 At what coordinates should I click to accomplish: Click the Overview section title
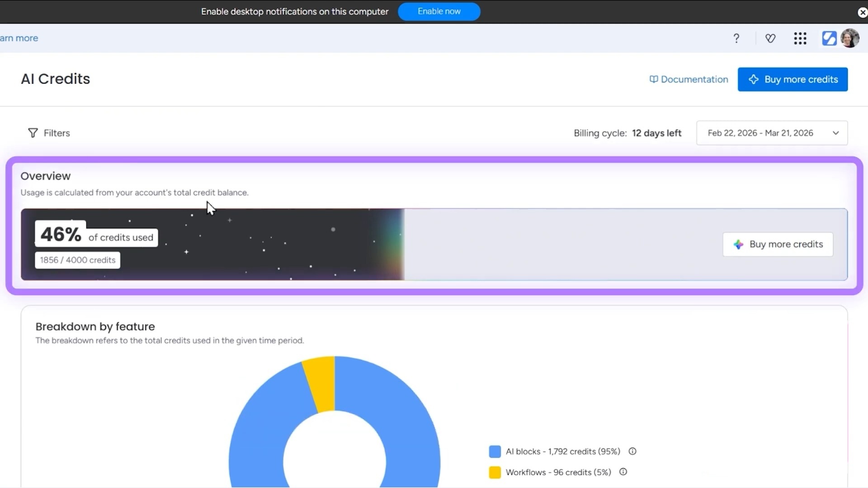(x=45, y=176)
